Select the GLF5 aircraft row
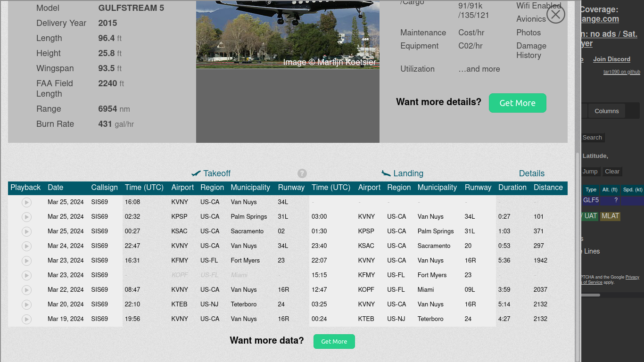644x362 pixels. click(x=612, y=200)
